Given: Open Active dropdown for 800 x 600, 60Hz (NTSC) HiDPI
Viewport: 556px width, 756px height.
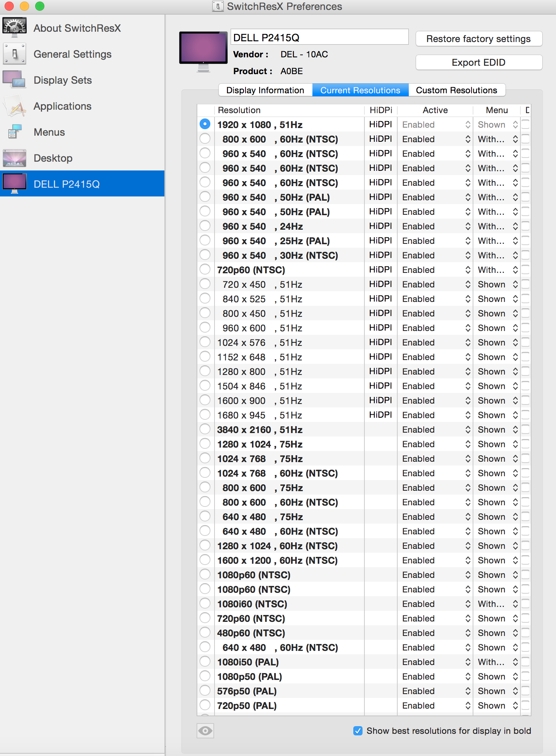Looking at the screenshot, I should pos(436,139).
